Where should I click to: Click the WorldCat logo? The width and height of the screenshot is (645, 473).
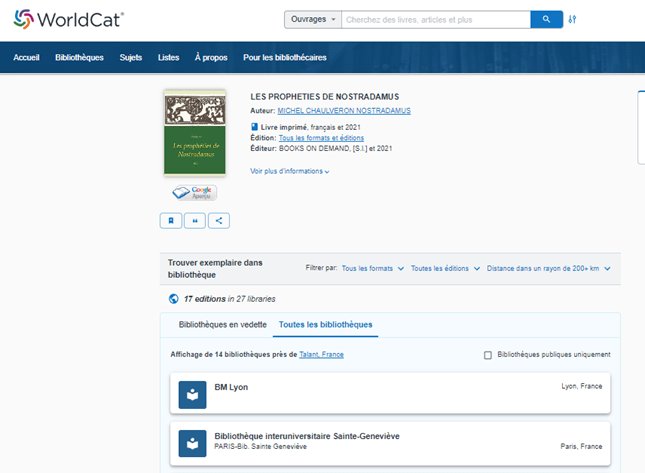(x=68, y=19)
